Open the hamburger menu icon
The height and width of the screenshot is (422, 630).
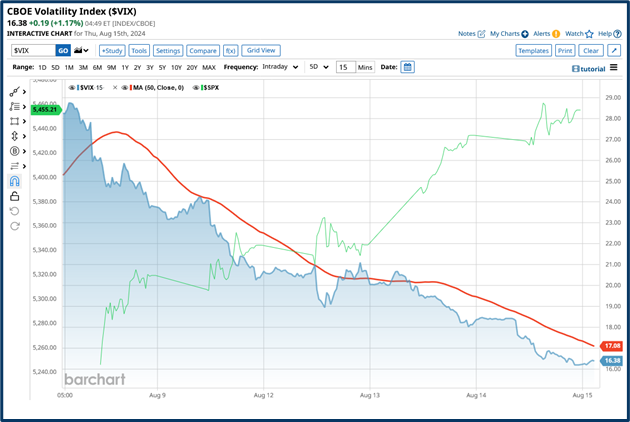pyautogui.click(x=614, y=68)
